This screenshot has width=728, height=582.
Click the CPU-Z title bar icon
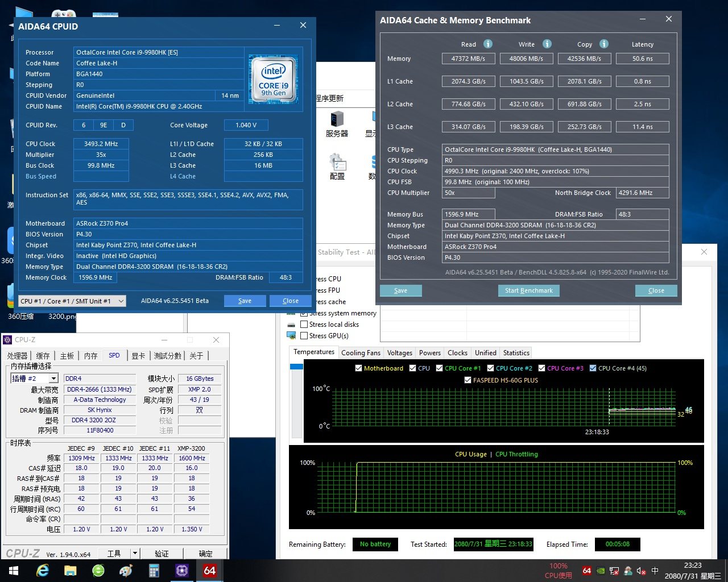pos(7,340)
